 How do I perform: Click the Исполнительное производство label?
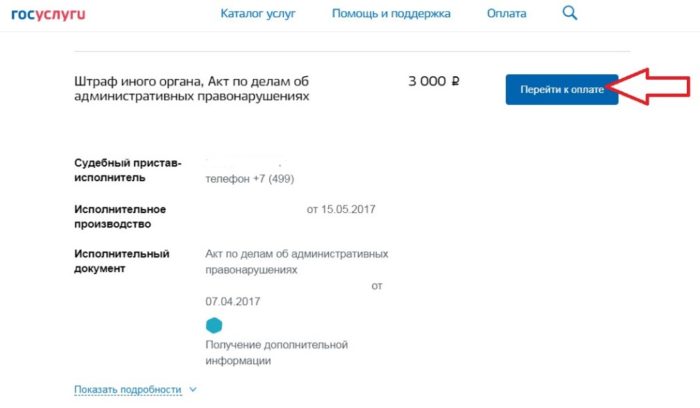pos(120,216)
